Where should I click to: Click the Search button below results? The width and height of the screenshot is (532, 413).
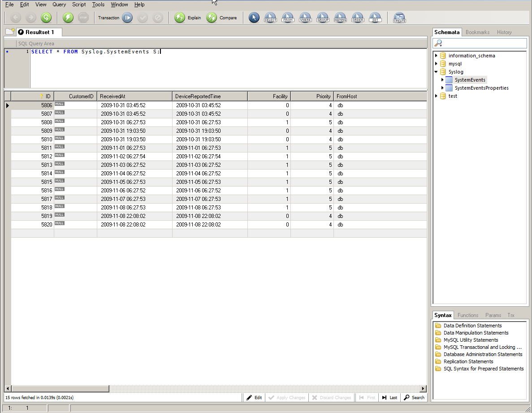pyautogui.click(x=414, y=397)
